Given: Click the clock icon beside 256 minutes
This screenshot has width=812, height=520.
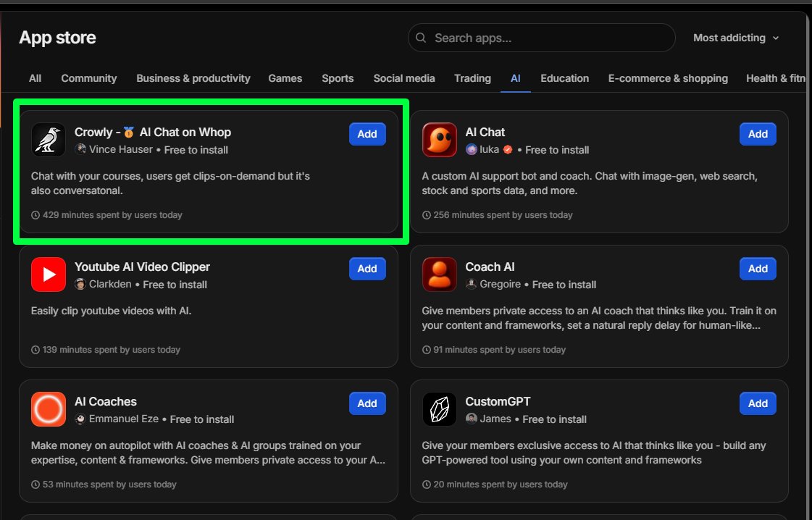Looking at the screenshot, I should point(426,215).
